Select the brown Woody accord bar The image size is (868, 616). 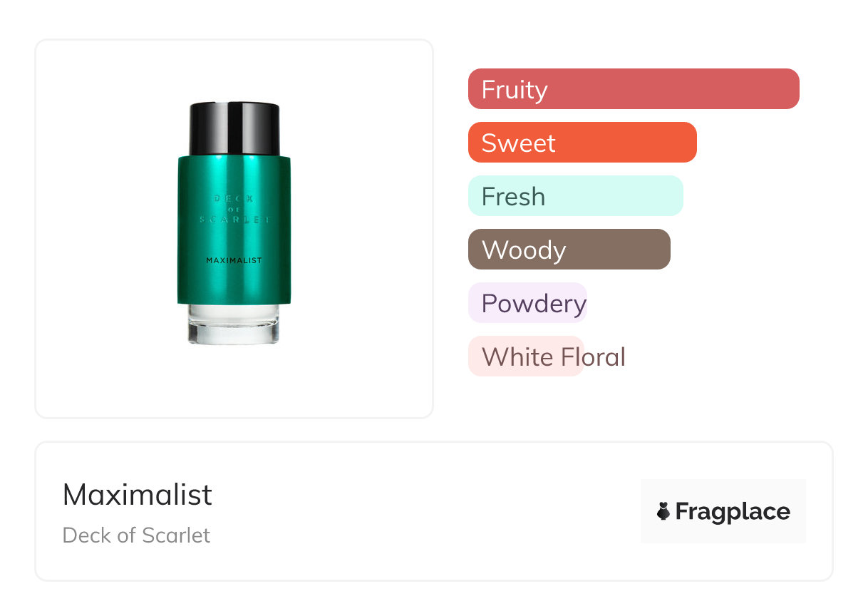pyautogui.click(x=569, y=250)
